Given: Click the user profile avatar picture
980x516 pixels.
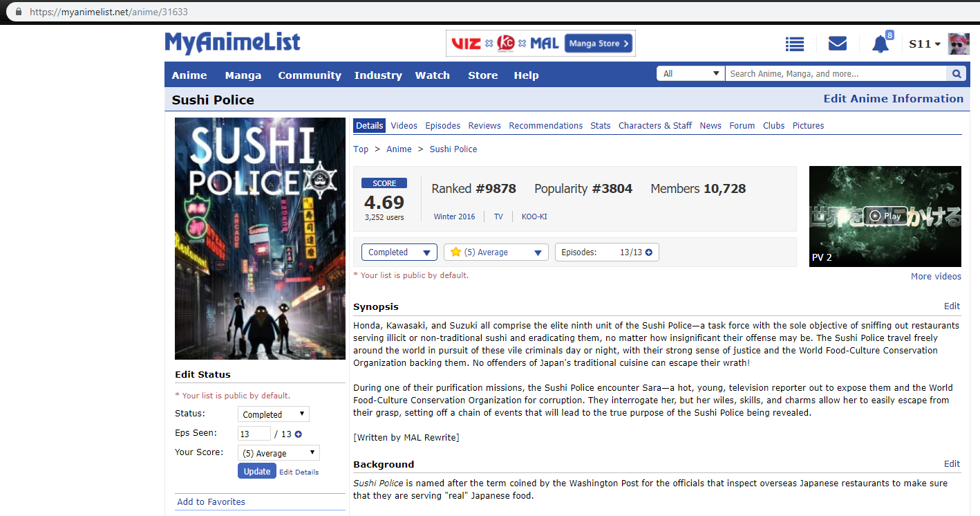Looking at the screenshot, I should pos(959,44).
